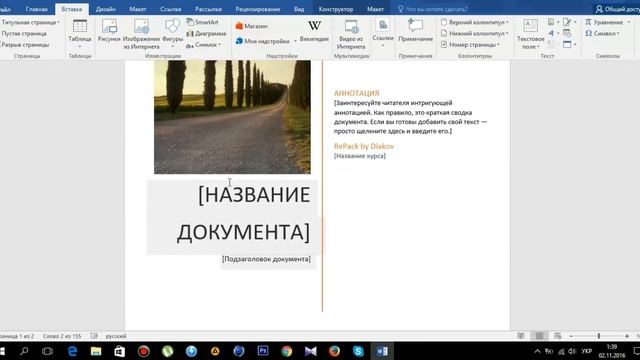Viewport: 640px width, 360px height.
Task: Switch to Print Layout view
Action: [x=539, y=336]
